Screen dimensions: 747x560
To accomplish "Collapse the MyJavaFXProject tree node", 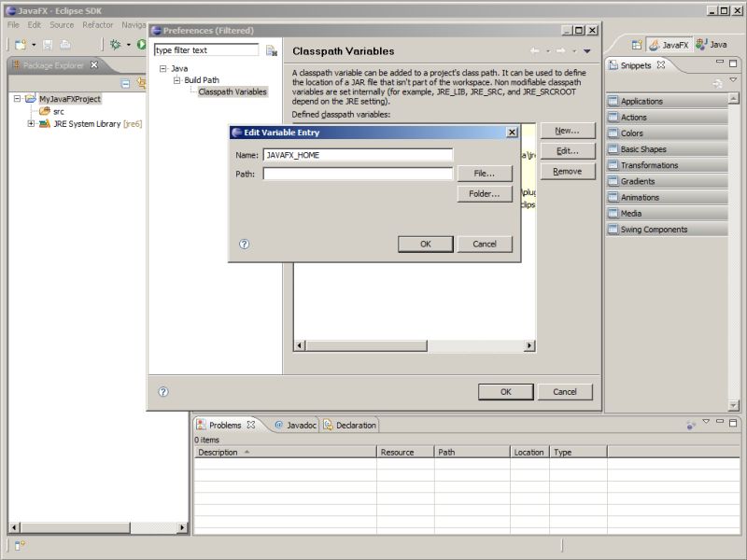I will [x=17, y=99].
